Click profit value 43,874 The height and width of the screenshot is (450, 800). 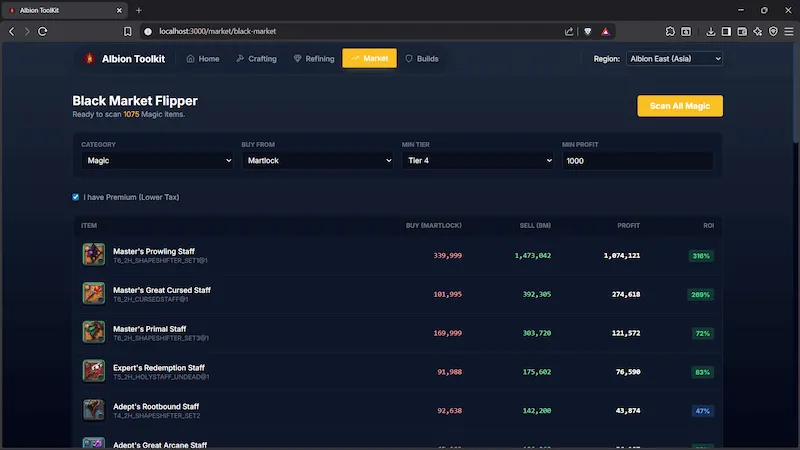tap(628, 411)
